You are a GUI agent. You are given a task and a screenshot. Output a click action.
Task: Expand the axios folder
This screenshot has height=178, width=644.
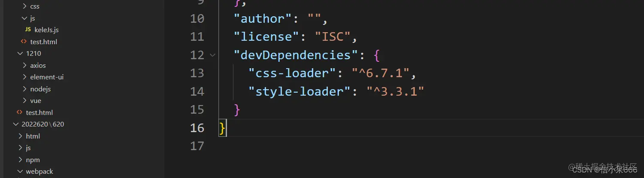pos(24,65)
